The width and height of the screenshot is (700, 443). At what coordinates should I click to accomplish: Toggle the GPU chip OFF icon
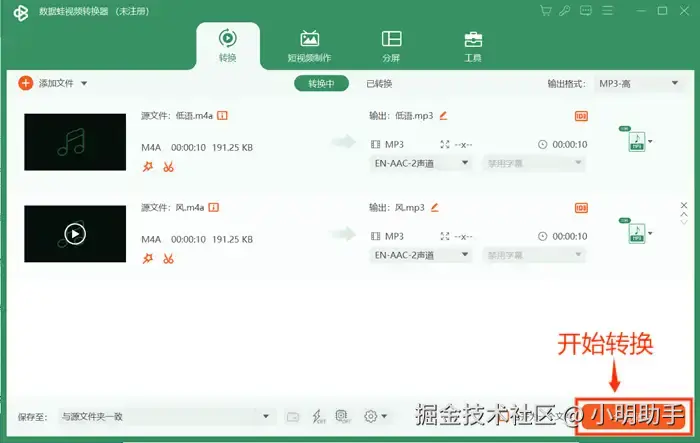coord(342,417)
